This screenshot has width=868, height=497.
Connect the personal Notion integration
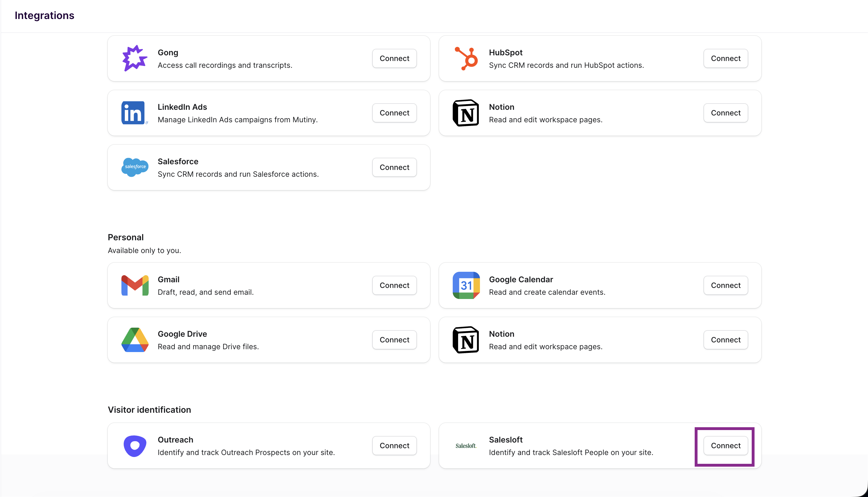coord(726,340)
